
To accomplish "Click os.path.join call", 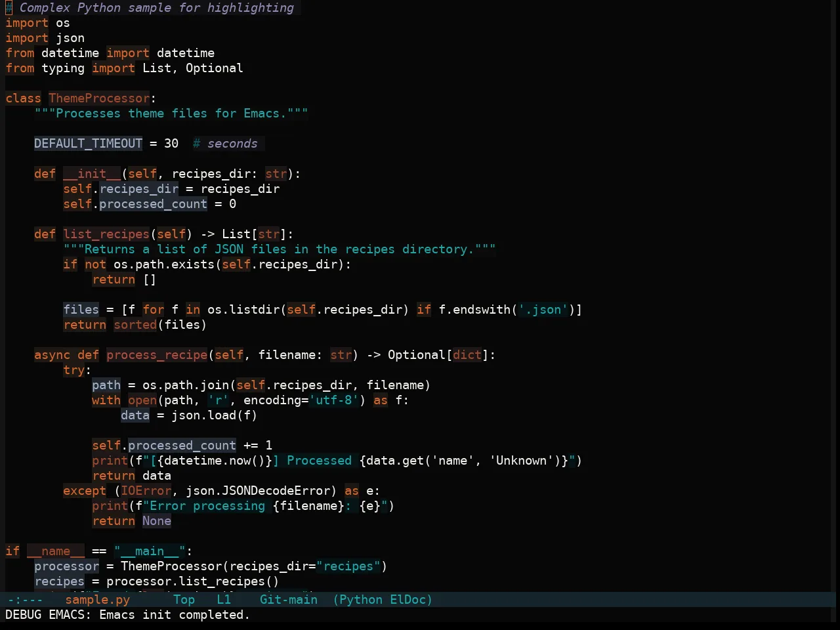I will (186, 385).
